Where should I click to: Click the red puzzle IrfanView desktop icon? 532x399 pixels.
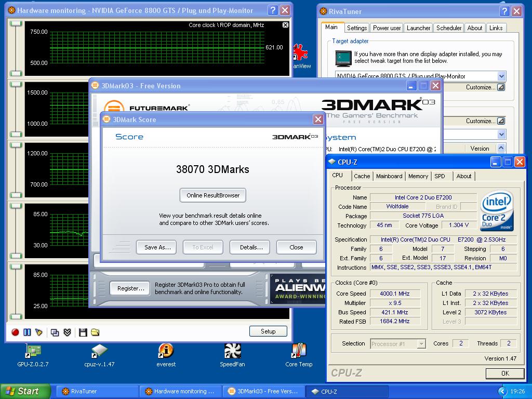coord(300,52)
